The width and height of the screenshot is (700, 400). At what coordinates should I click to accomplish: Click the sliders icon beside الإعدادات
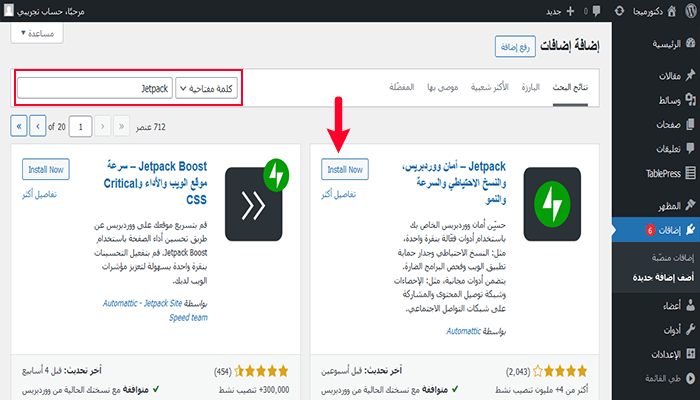click(x=690, y=354)
